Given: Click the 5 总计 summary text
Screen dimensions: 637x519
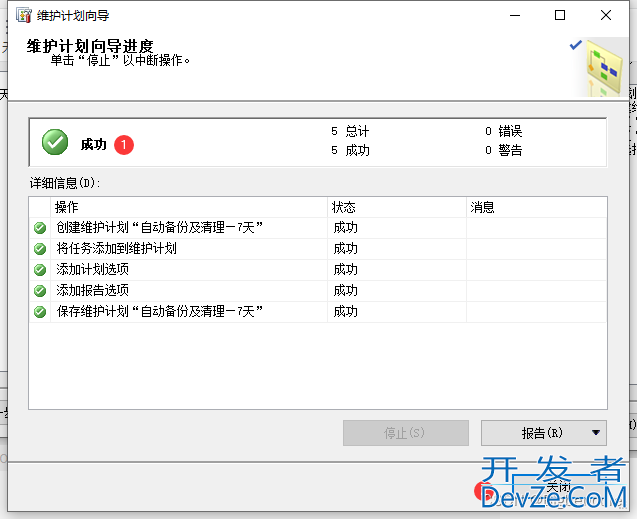Looking at the screenshot, I should [x=350, y=132].
